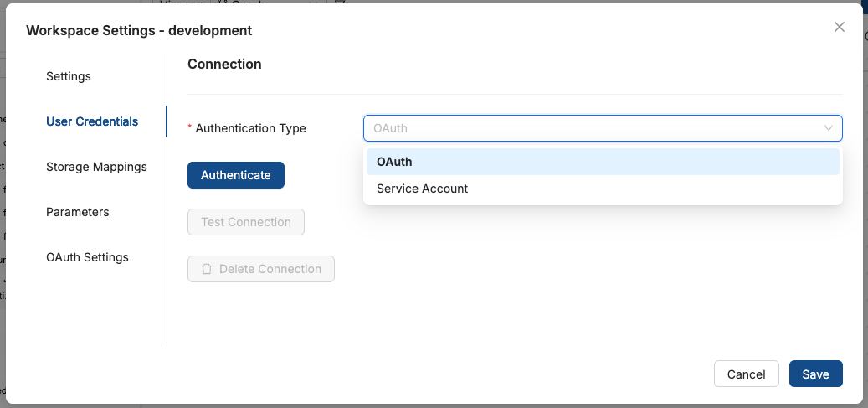The height and width of the screenshot is (408, 868).
Task: Click the Authentication Type chevron arrow
Action: pos(829,128)
